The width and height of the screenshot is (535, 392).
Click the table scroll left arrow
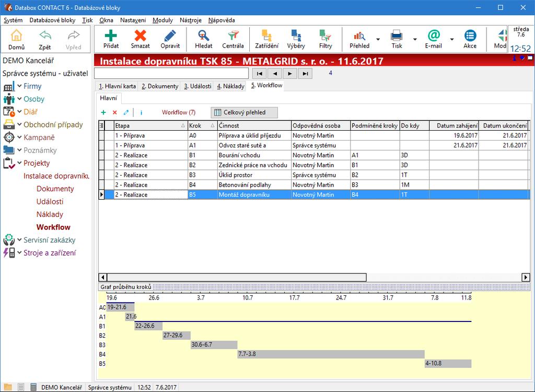103,277
